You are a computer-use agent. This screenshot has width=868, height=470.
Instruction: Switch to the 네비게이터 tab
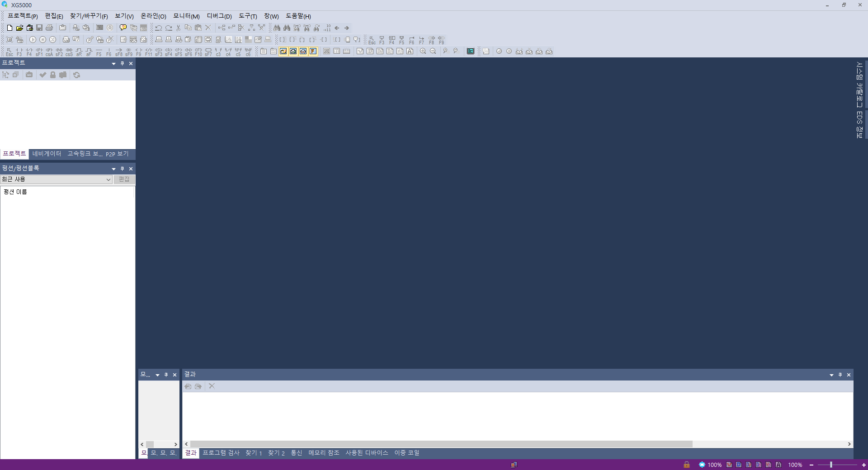[47, 154]
